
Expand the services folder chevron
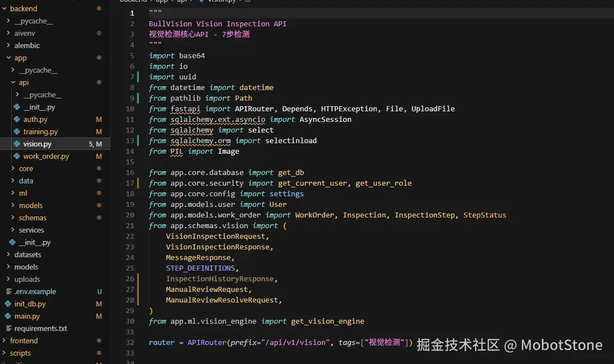[13, 229]
